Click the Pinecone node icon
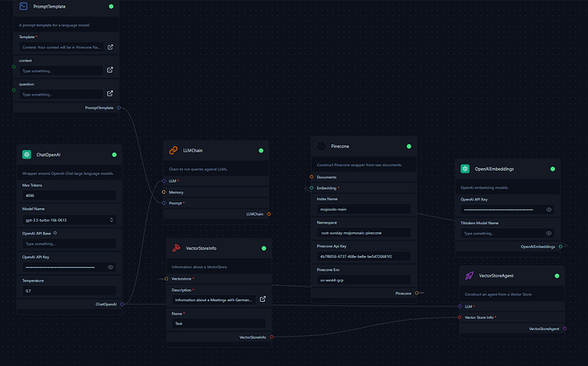The height and width of the screenshot is (366, 588). pos(321,147)
